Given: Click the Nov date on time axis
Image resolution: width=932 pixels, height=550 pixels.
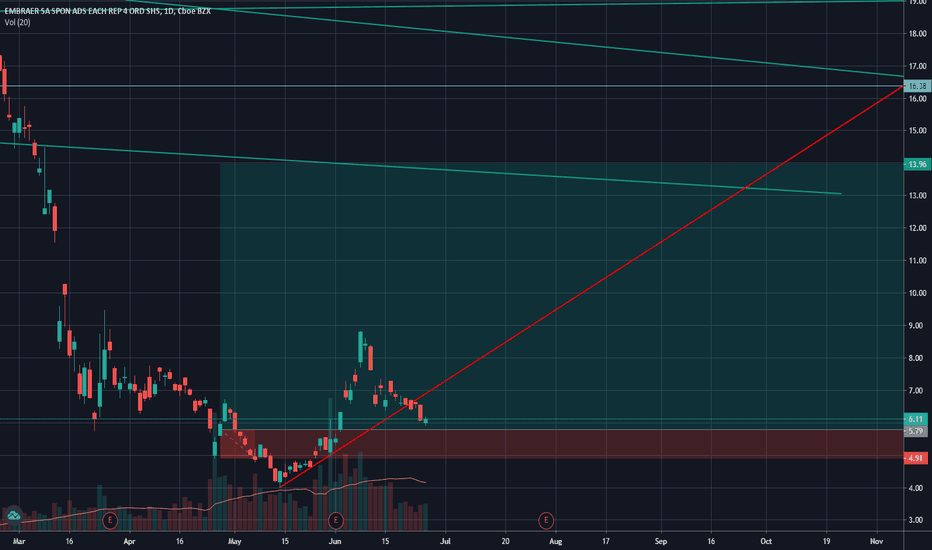Looking at the screenshot, I should [x=876, y=541].
